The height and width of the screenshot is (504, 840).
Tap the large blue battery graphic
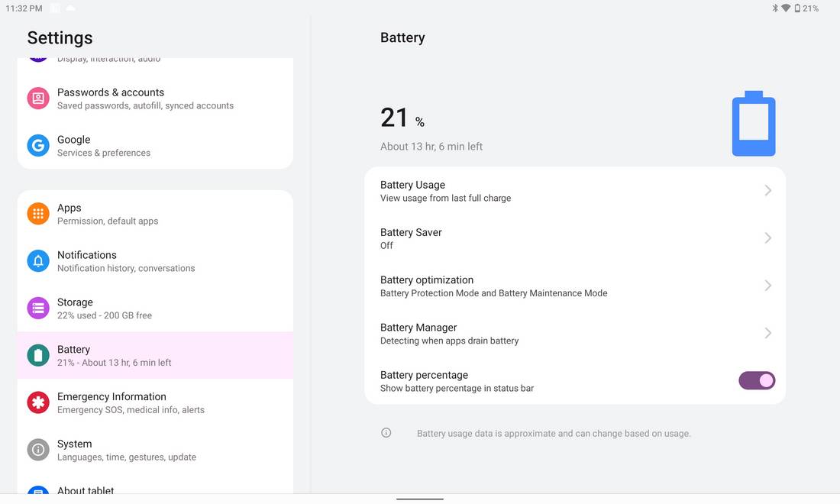(753, 124)
